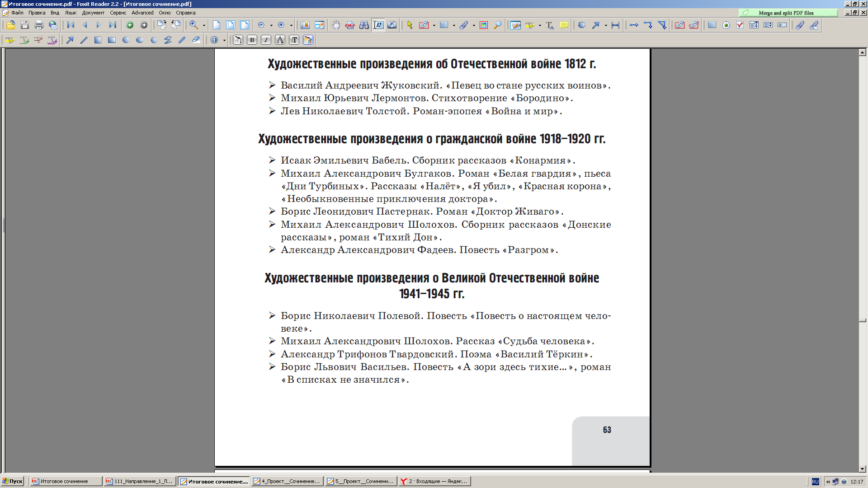This screenshot has height=488, width=868.
Task: Open the Документ menu
Action: click(x=93, y=13)
